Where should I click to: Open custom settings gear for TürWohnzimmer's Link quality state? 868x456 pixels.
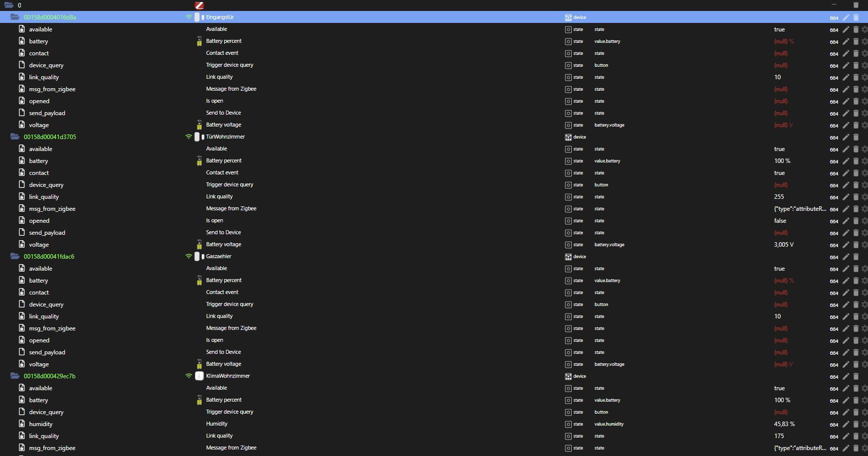865,197
